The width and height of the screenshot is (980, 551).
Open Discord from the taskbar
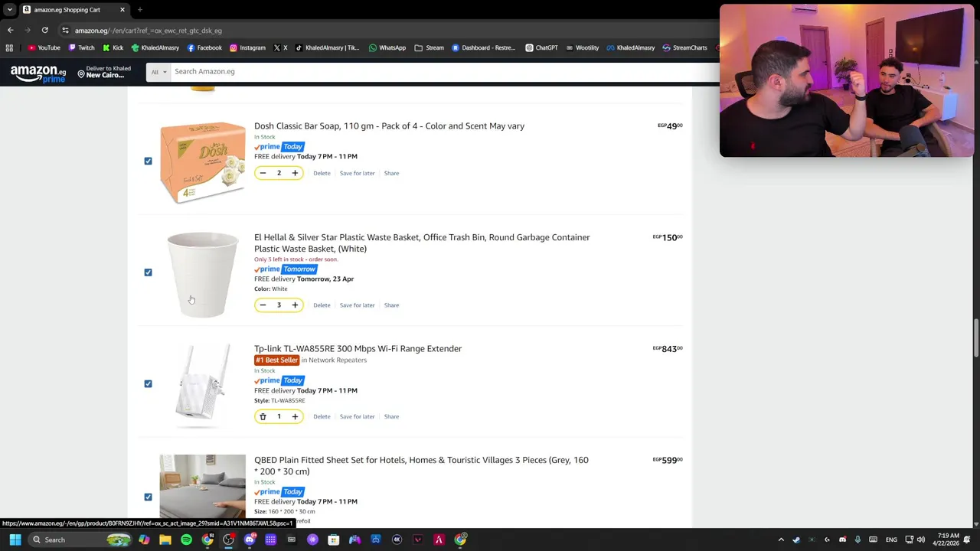(250, 540)
